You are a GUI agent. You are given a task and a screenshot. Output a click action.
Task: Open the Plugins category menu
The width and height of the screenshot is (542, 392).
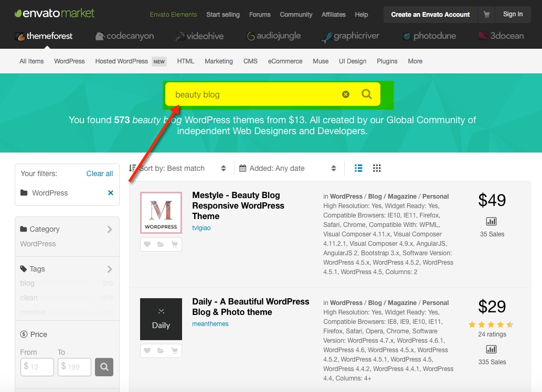click(x=387, y=61)
